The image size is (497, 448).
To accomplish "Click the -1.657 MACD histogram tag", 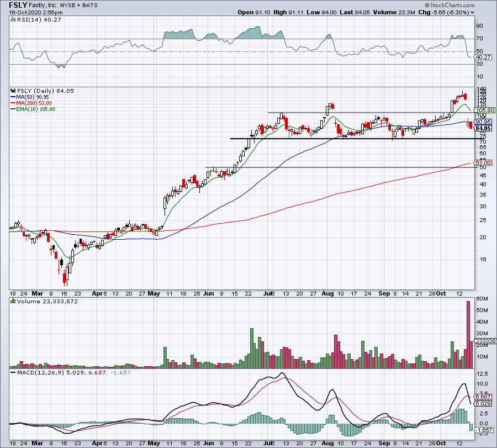I will pyautogui.click(x=484, y=430).
